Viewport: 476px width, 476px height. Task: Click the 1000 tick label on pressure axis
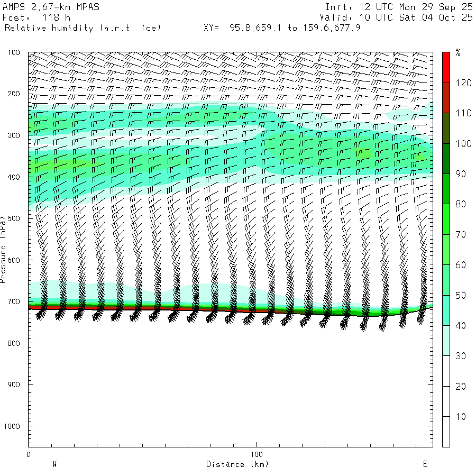point(12,426)
